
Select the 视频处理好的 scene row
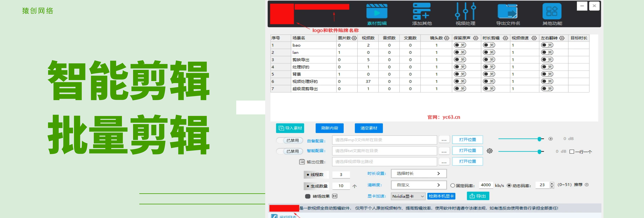(430, 81)
